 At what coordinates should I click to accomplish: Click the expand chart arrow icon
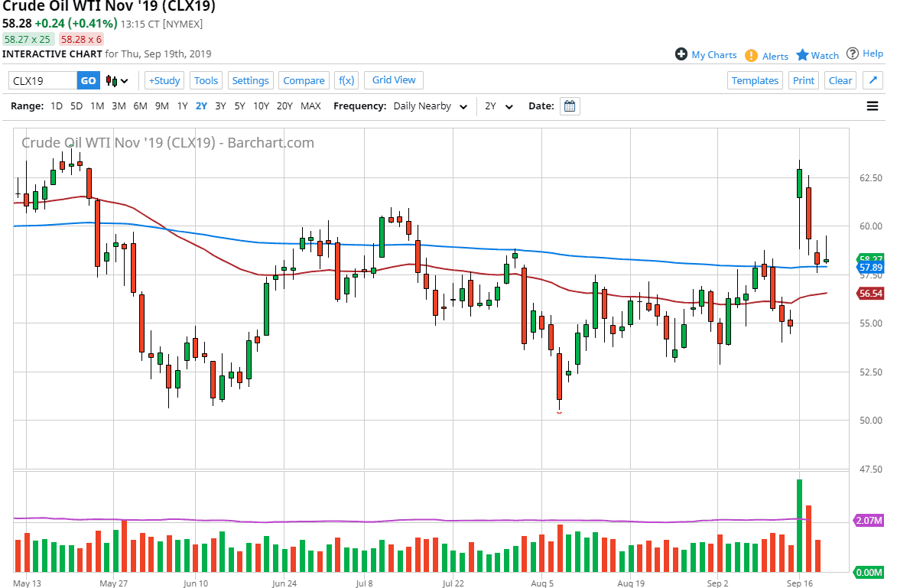point(873,80)
